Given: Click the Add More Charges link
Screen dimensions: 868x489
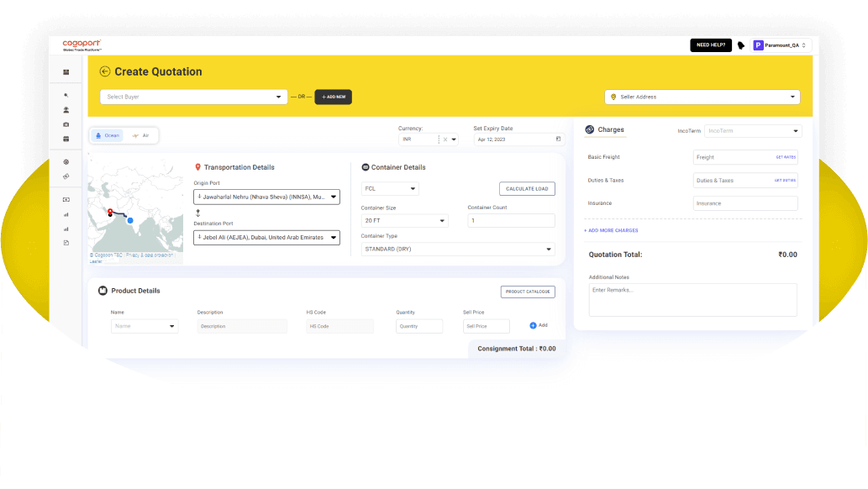Looking at the screenshot, I should coord(611,230).
